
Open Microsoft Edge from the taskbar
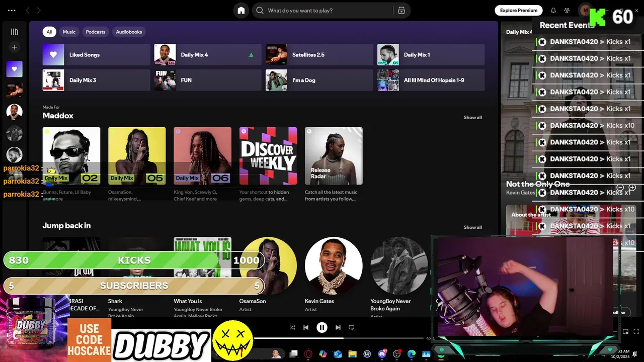click(x=412, y=354)
